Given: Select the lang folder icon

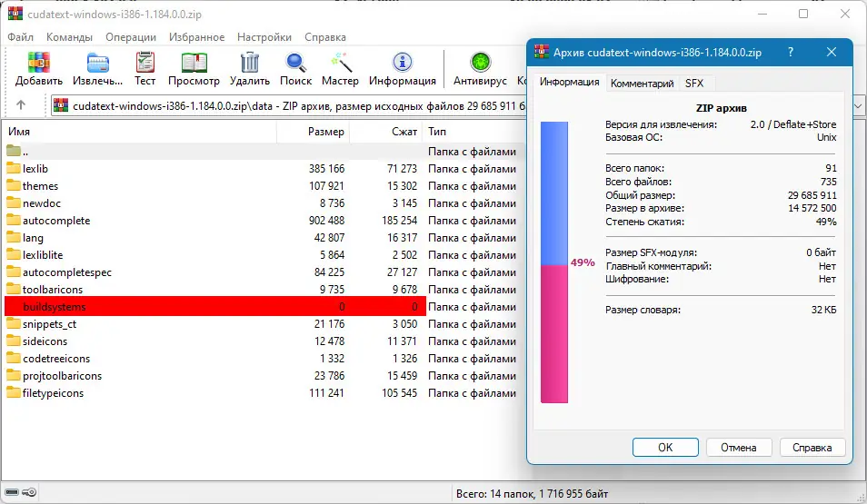Looking at the screenshot, I should (14, 237).
